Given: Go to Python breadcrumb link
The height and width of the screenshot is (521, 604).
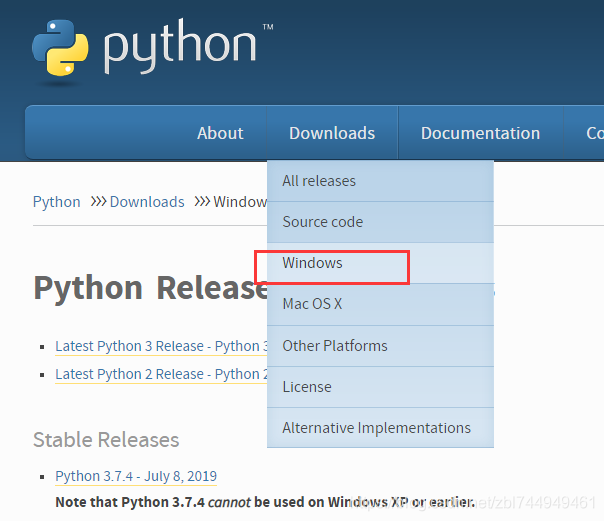Looking at the screenshot, I should (x=57, y=202).
